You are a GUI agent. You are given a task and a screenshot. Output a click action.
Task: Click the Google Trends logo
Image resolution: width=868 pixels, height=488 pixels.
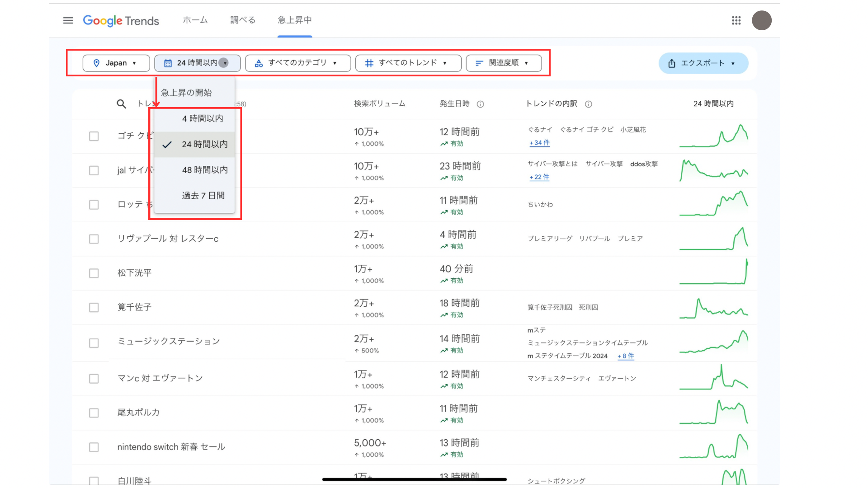click(x=121, y=21)
